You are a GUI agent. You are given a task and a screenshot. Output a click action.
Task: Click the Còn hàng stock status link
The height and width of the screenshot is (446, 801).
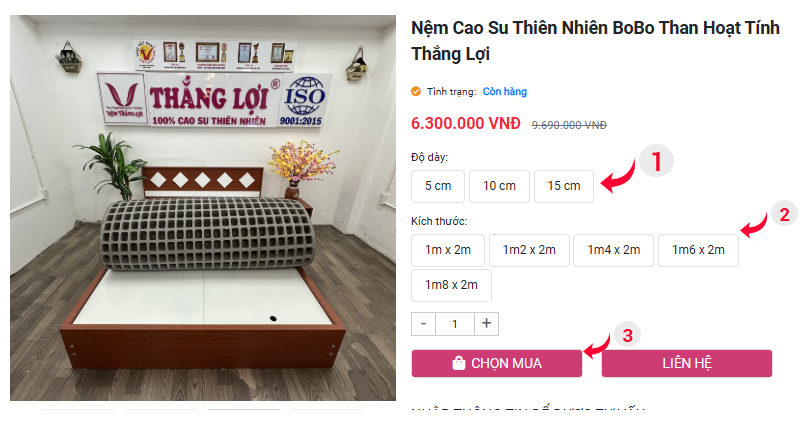[x=504, y=91]
